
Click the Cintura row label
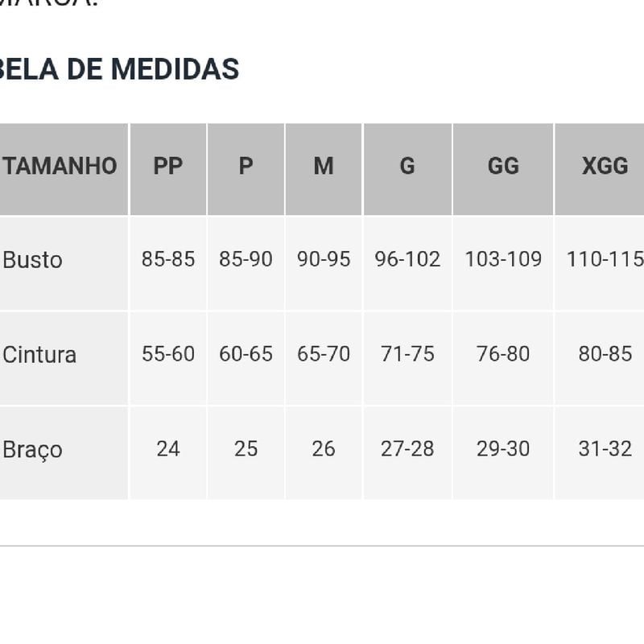pos(39,355)
